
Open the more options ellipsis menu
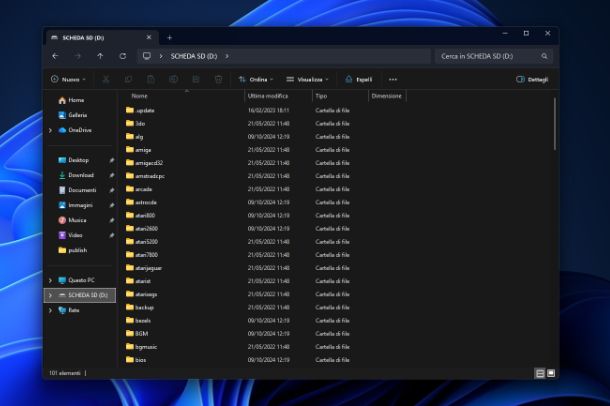393,79
